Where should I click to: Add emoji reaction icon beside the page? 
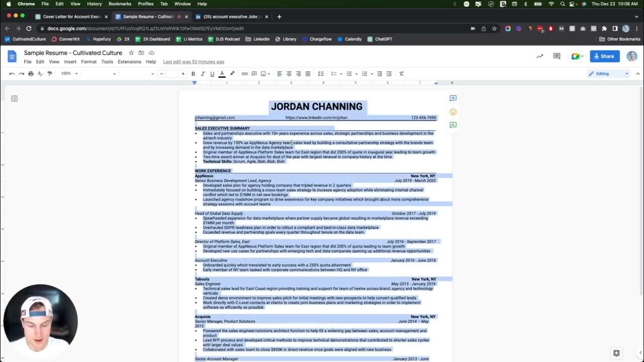tap(453, 112)
